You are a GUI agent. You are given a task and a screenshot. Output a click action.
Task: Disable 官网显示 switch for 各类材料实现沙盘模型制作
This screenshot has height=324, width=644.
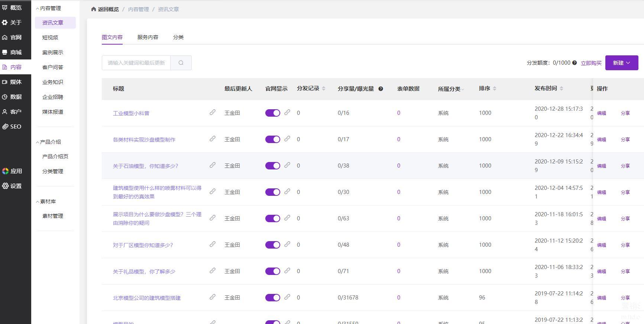273,139
